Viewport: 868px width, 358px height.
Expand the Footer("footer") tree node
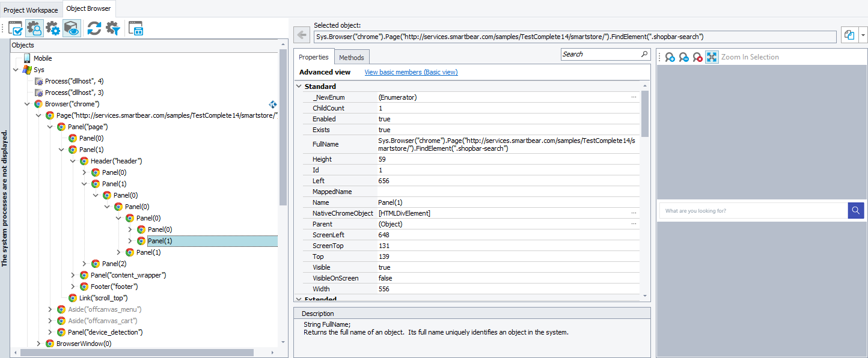click(x=73, y=286)
